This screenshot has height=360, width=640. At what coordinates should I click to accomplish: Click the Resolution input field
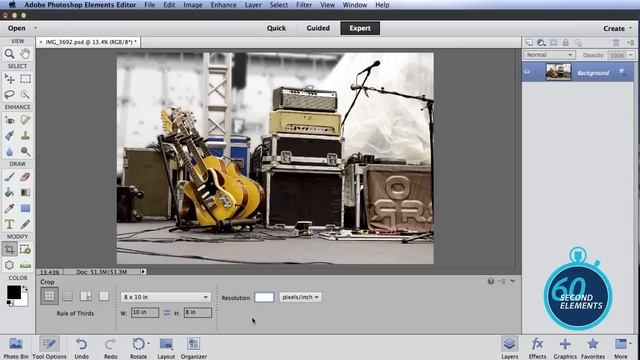264,297
